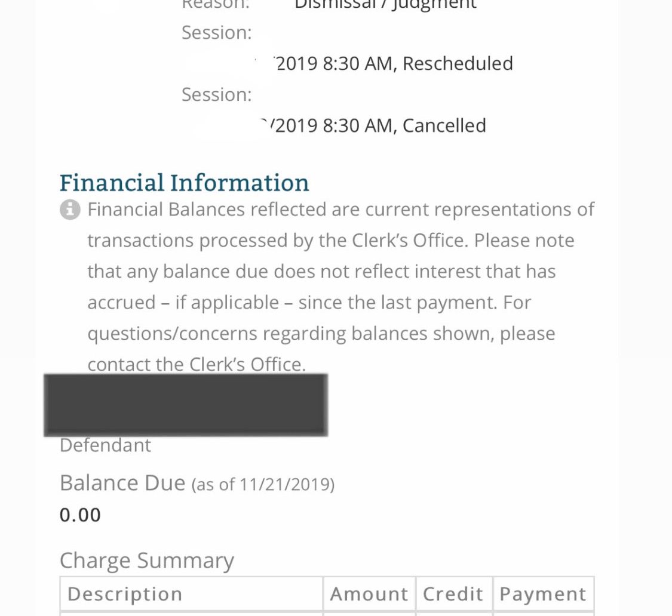The width and height of the screenshot is (672, 616).
Task: Click the Amount column header
Action: [369, 594]
